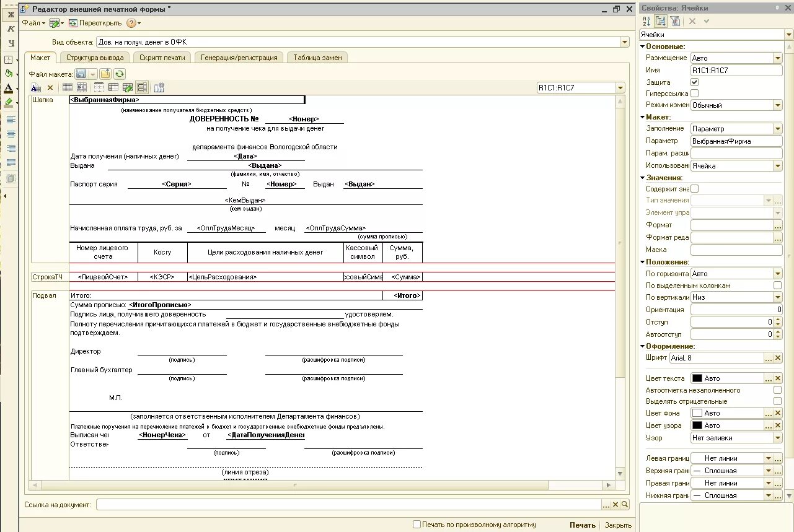Viewport: 794px width, 532px height.
Task: Click the borders icon in left sidebar
Action: tap(9, 59)
